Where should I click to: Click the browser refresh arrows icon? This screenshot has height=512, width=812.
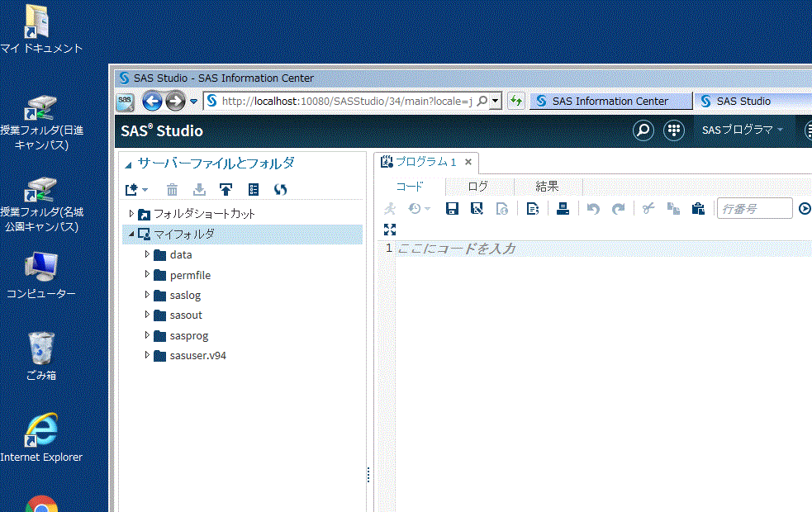(x=516, y=101)
